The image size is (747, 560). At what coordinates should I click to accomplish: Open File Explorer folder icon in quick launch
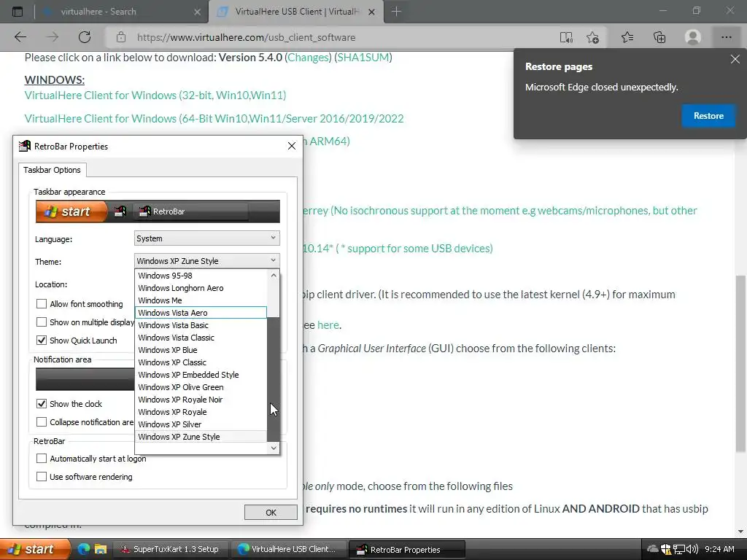coord(100,549)
